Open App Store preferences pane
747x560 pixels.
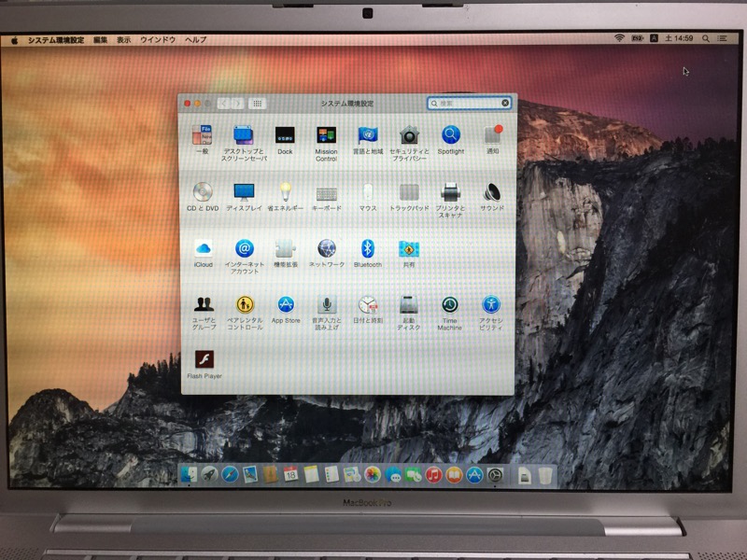coord(286,310)
